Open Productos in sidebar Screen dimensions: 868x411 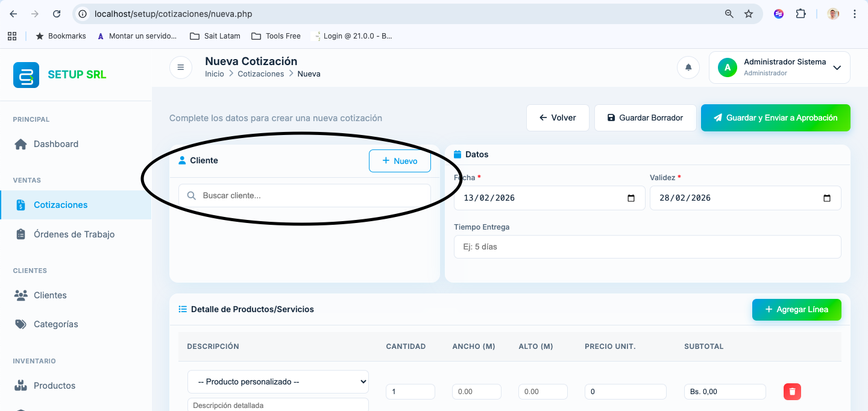click(x=76, y=386)
